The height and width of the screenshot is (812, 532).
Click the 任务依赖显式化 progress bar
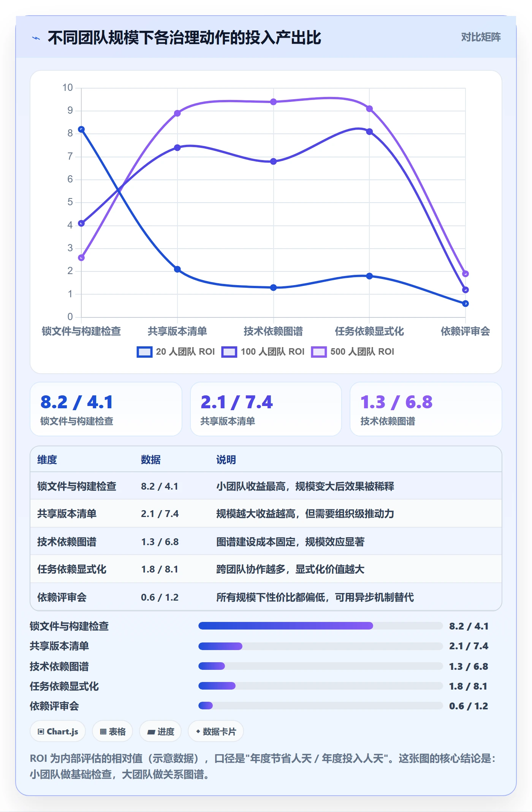point(321,686)
